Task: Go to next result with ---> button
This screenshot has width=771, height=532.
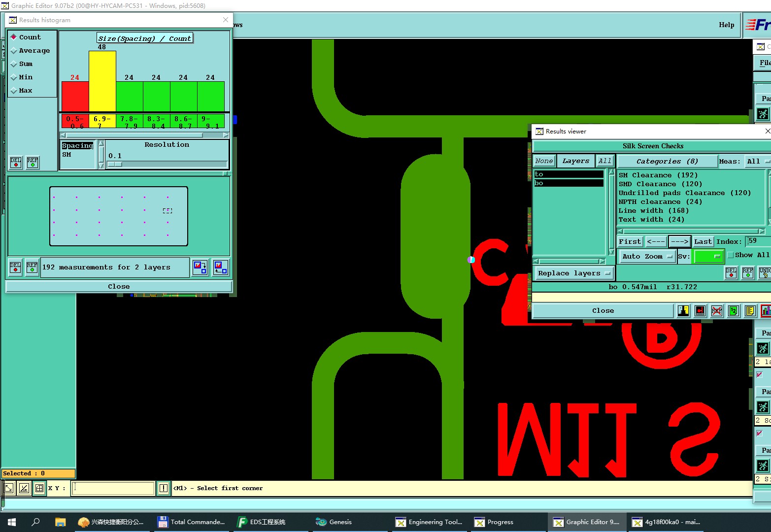Action: pos(679,241)
